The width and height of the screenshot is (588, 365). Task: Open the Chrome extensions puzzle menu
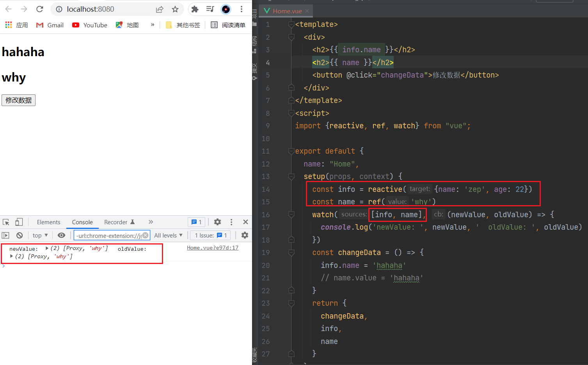(x=195, y=9)
